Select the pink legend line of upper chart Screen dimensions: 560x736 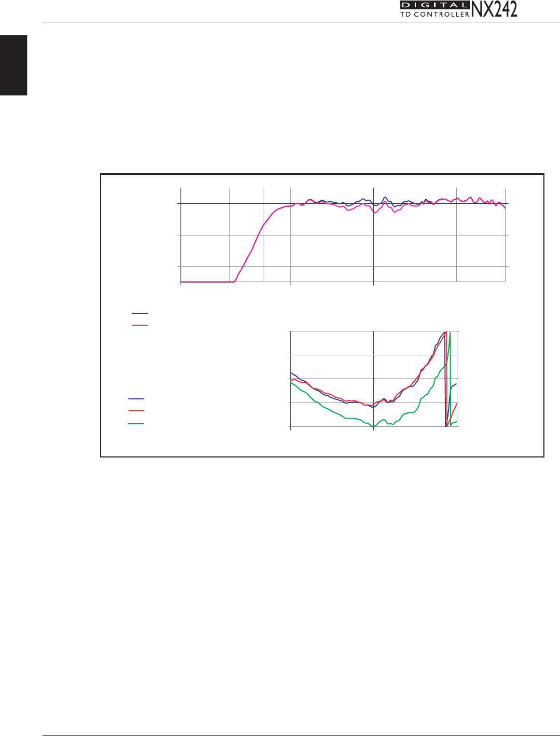tap(140, 325)
